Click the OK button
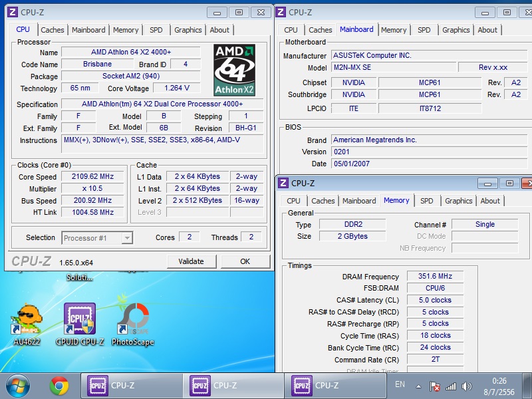 coord(245,261)
